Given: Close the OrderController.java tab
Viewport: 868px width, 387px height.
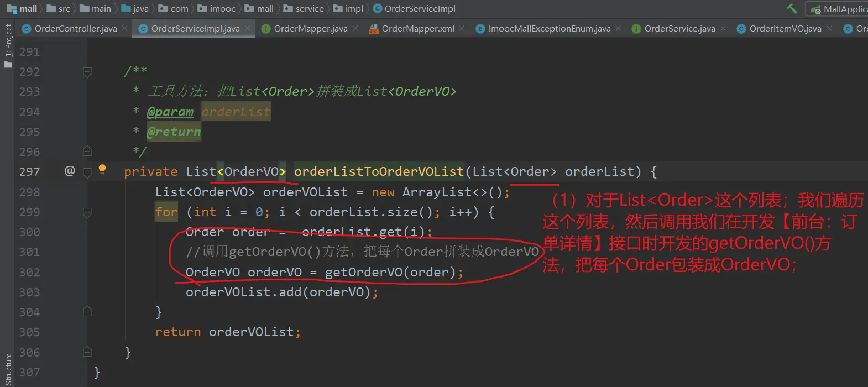Looking at the screenshot, I should tap(124, 28).
